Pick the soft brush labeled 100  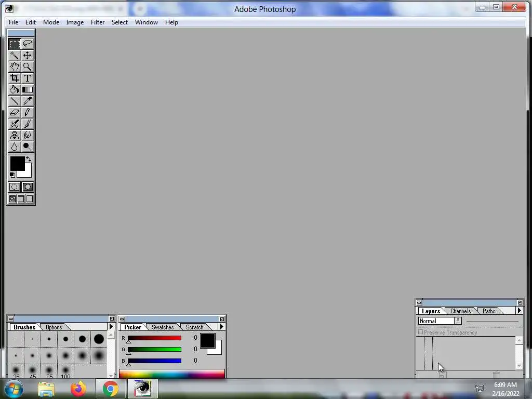65,372
